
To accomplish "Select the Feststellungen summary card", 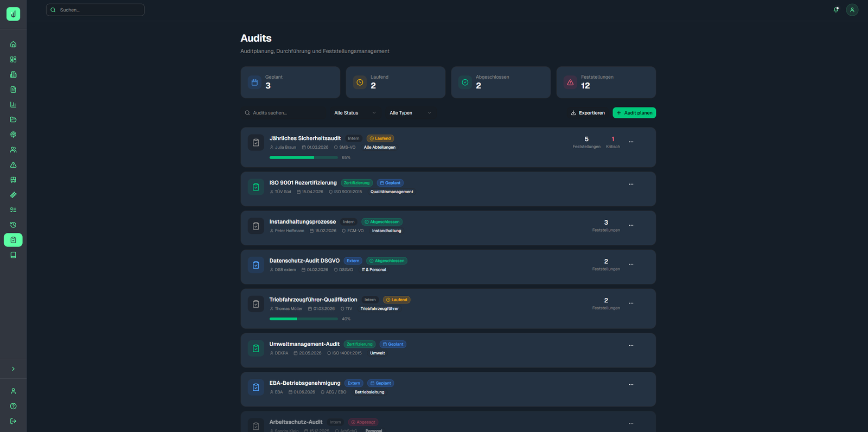I will 606,82.
